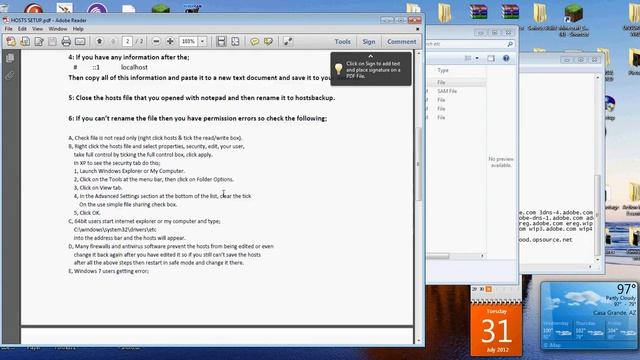Zoom in with the plus button
The width and height of the screenshot is (640, 360).
point(170,42)
